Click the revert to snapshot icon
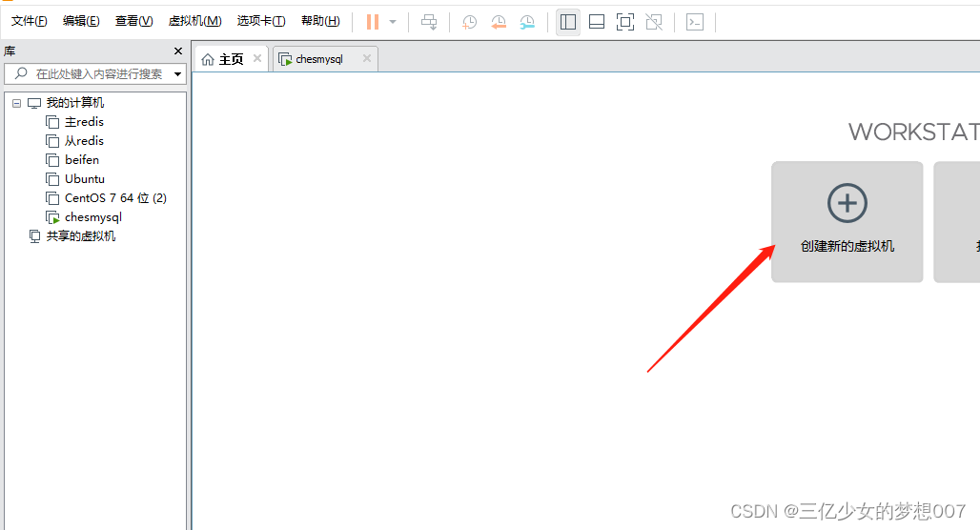Image resolution: width=980 pixels, height=530 pixels. coord(499,22)
